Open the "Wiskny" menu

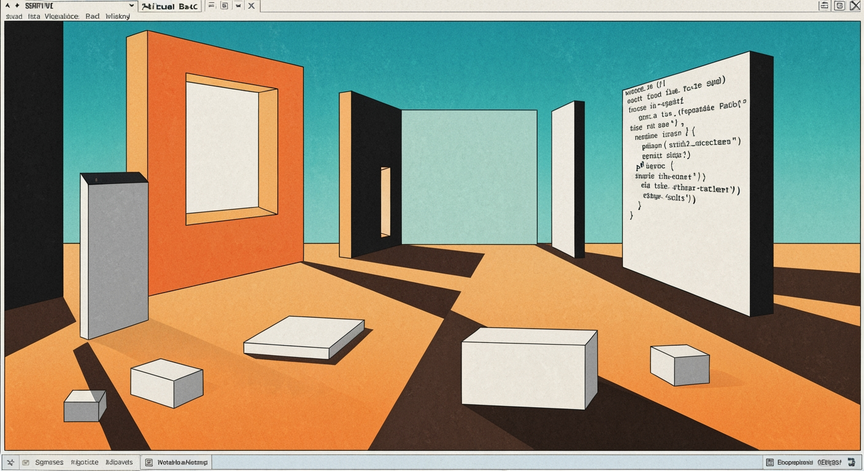pyautogui.click(x=117, y=17)
